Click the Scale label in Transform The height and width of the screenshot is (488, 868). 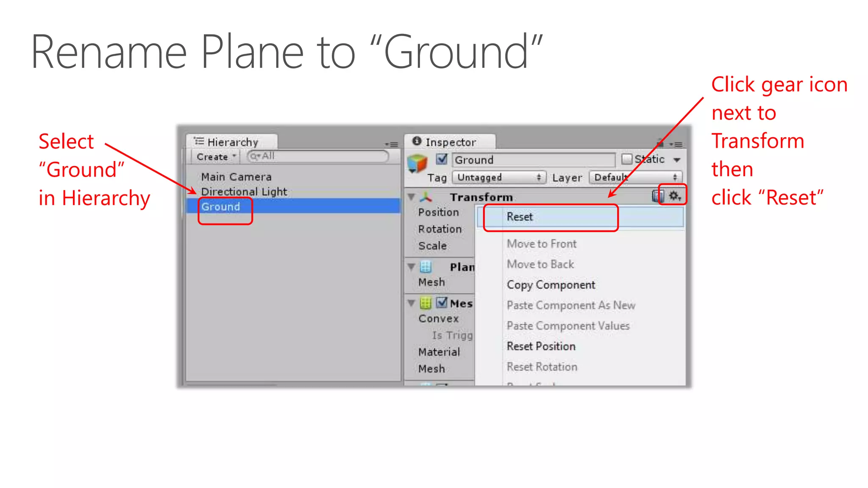pyautogui.click(x=433, y=246)
